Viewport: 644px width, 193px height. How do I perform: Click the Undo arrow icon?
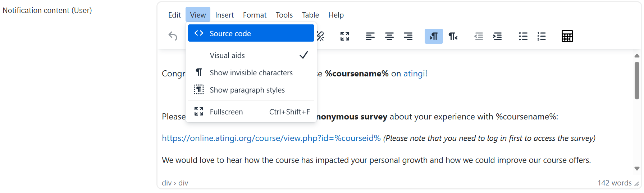[x=173, y=36]
